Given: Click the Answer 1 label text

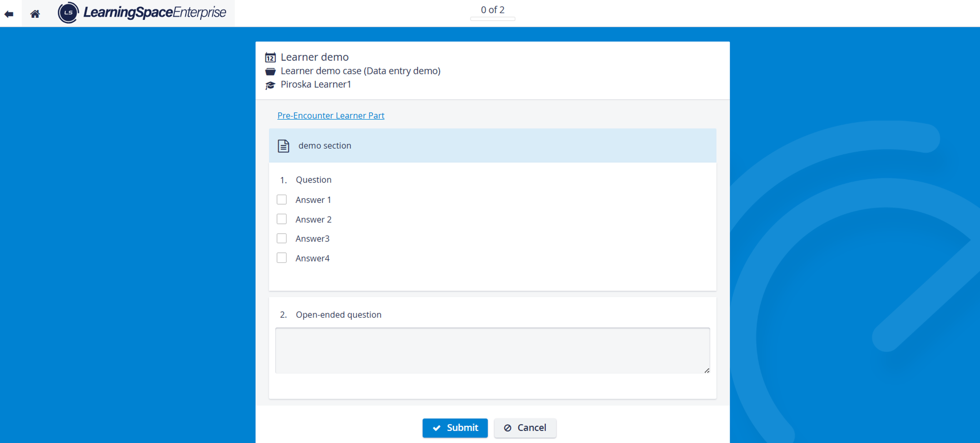Looking at the screenshot, I should [313, 200].
